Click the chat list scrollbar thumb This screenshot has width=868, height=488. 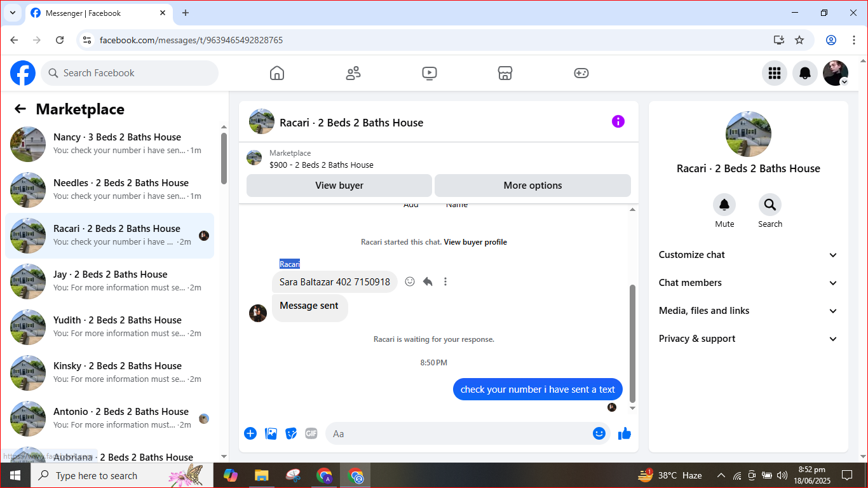pyautogui.click(x=224, y=158)
